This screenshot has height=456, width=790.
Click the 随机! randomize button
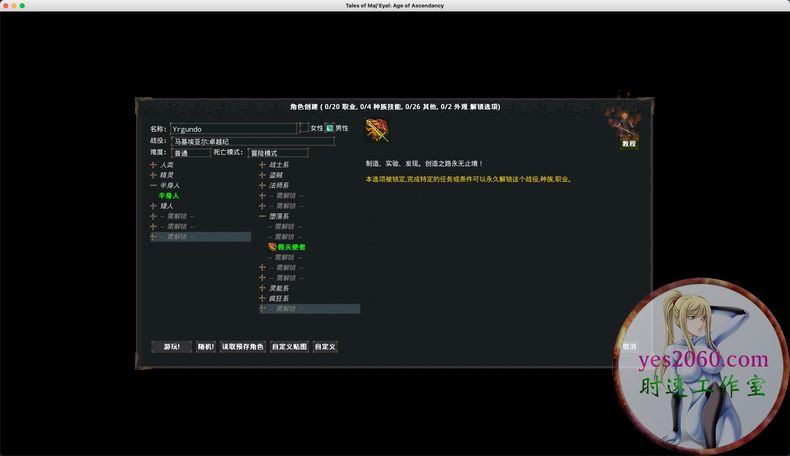click(205, 347)
